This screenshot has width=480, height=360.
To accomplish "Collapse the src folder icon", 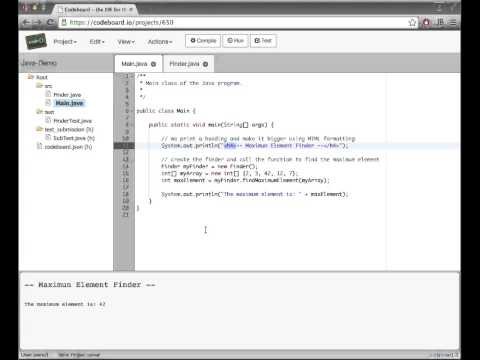I will pos(39,86).
